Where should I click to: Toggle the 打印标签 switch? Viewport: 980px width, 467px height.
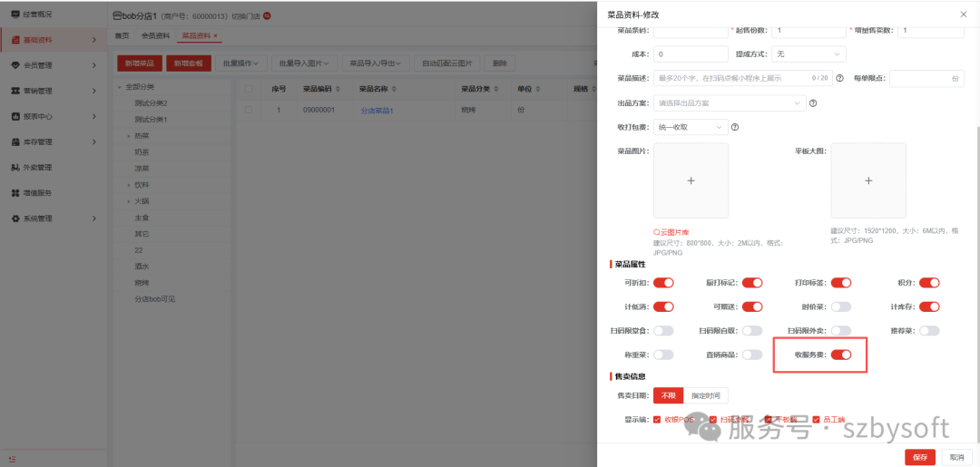841,283
